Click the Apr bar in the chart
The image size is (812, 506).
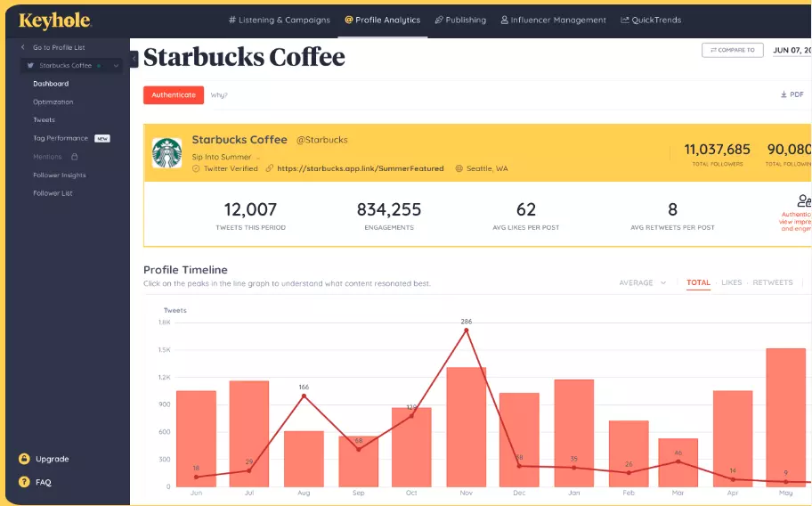pyautogui.click(x=733, y=438)
